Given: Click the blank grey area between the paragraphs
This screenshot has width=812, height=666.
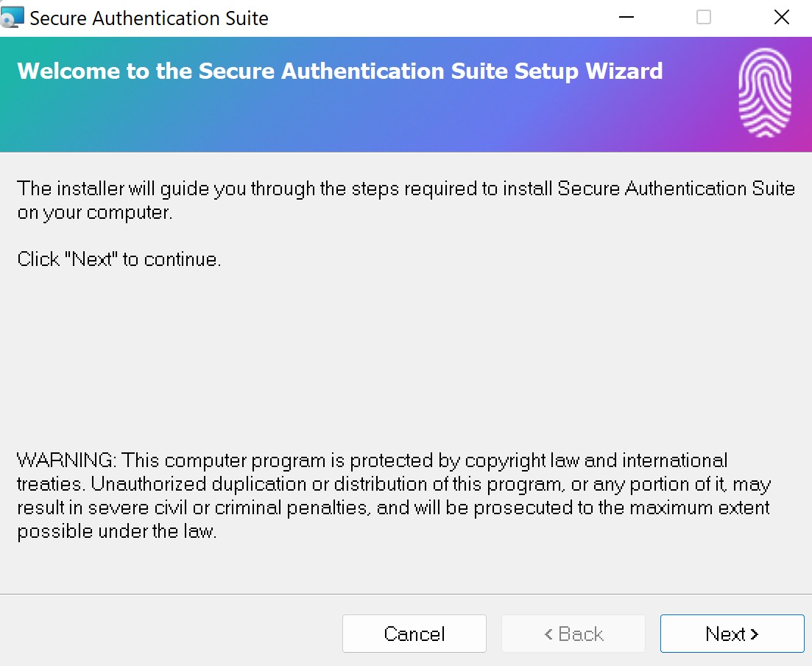Looking at the screenshot, I should click(x=406, y=357).
